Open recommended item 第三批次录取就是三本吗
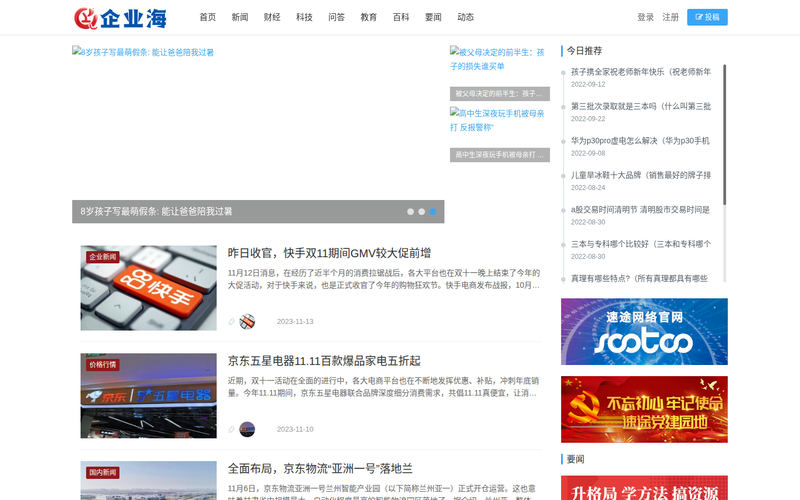800x500 pixels. coord(641,106)
